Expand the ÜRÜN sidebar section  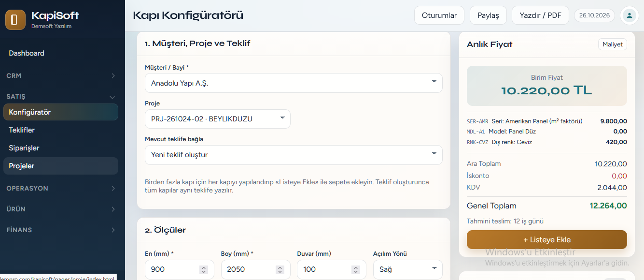click(x=61, y=209)
